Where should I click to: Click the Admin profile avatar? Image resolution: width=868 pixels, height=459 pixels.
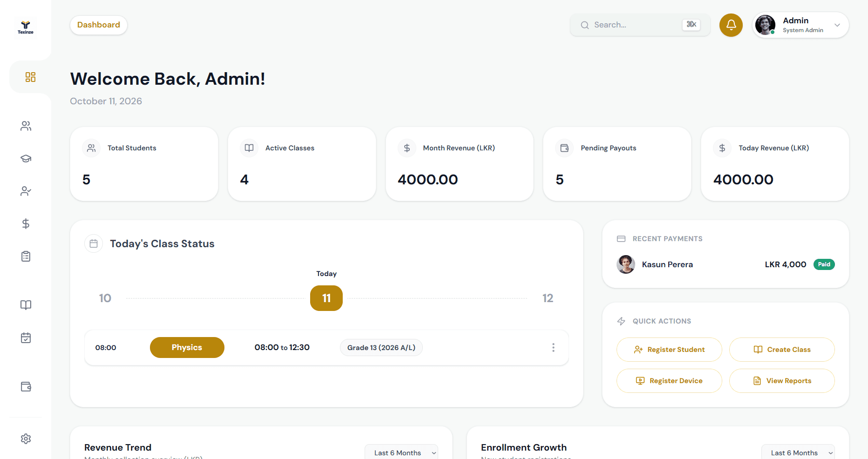(765, 25)
